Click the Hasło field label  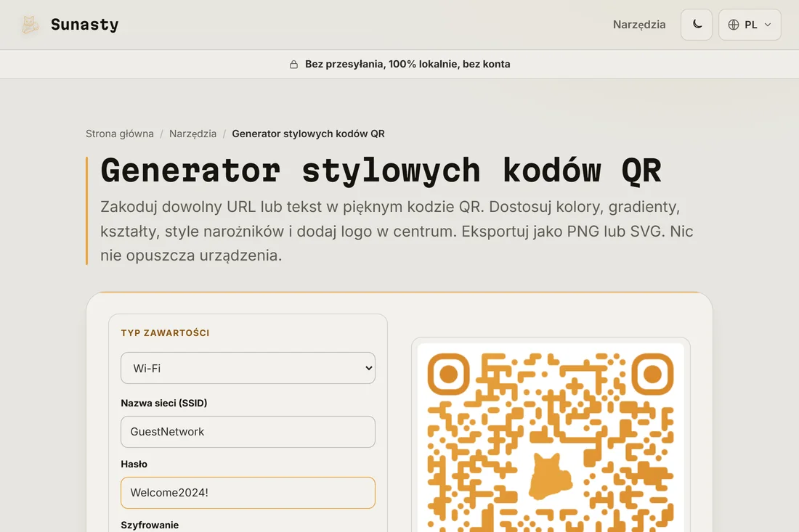point(134,465)
